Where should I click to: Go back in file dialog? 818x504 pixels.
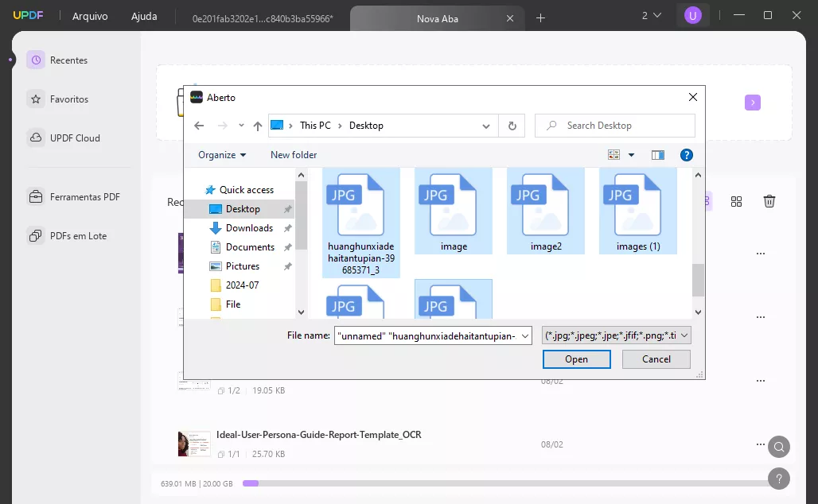pyautogui.click(x=199, y=126)
